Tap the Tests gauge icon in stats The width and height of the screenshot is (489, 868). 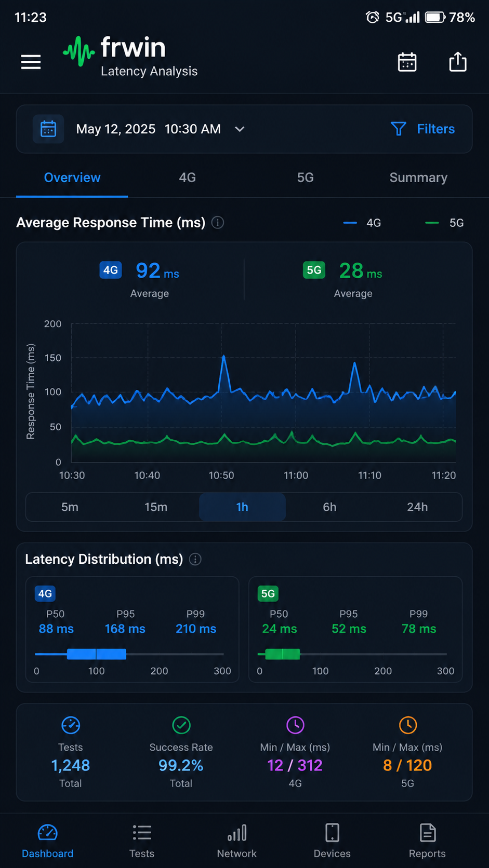coord(71,725)
